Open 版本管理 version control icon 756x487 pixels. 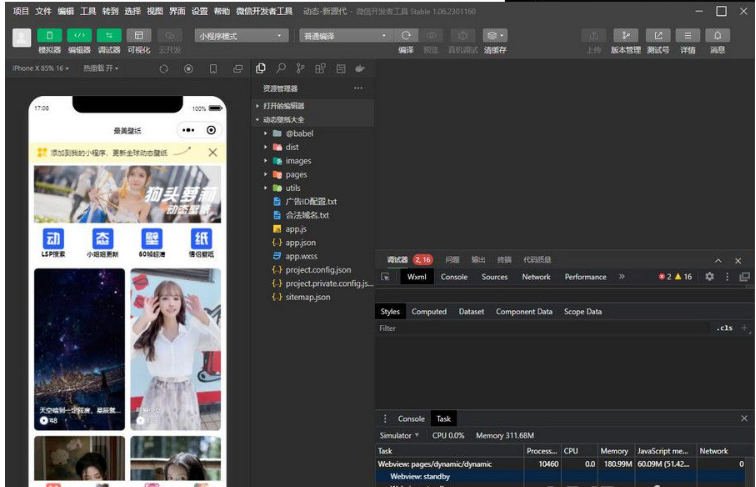tap(626, 35)
